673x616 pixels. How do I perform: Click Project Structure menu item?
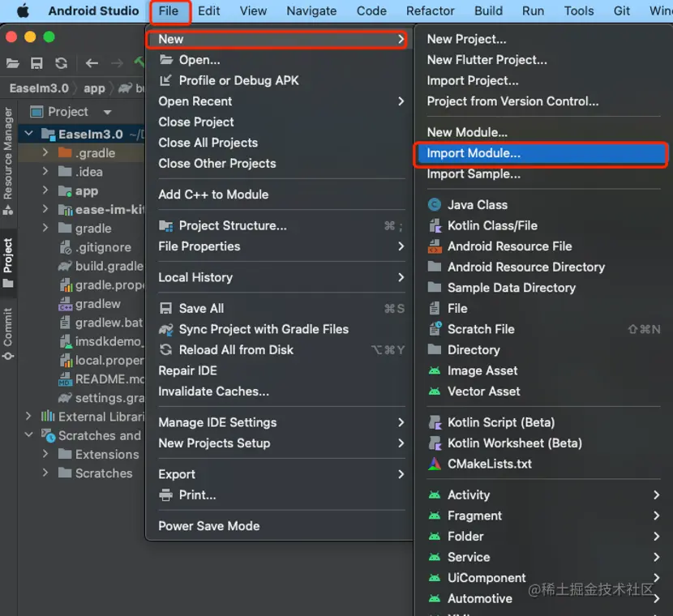point(280,225)
